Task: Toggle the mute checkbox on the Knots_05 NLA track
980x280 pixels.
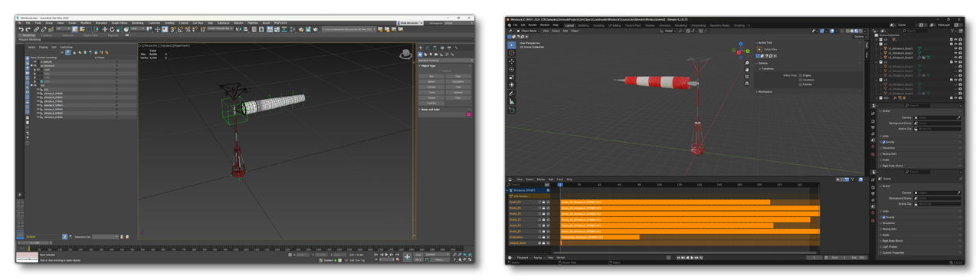Action: pos(539,208)
